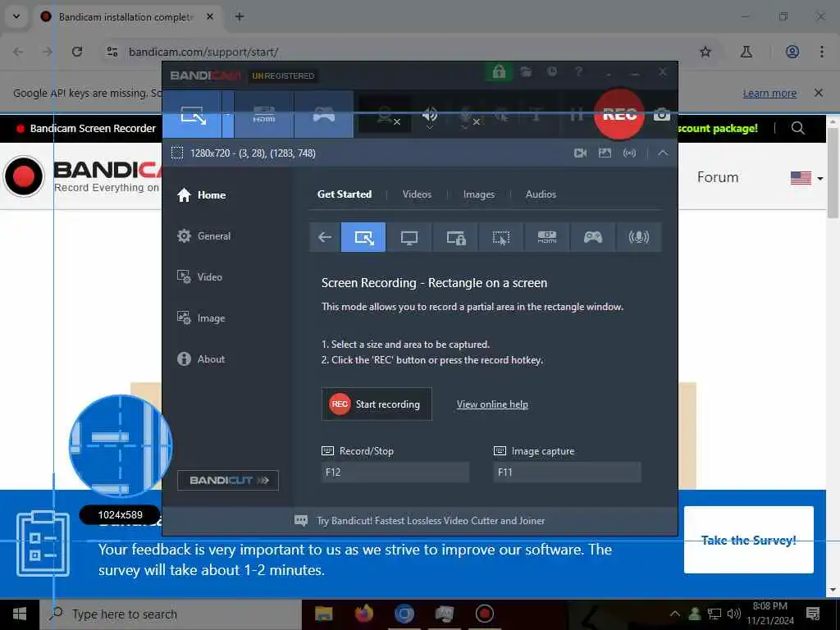The width and height of the screenshot is (840, 630).
Task: Open Video settings in sidebar
Action: coord(200,277)
